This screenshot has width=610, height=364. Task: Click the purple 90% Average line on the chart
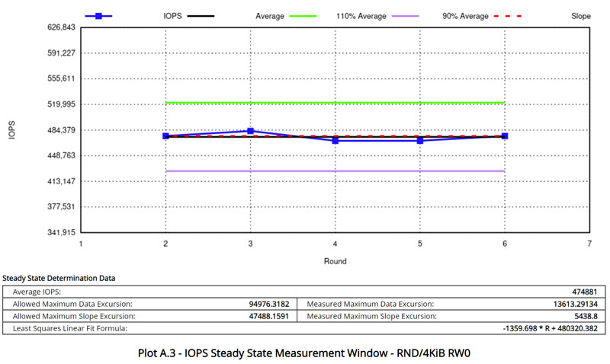pos(335,171)
